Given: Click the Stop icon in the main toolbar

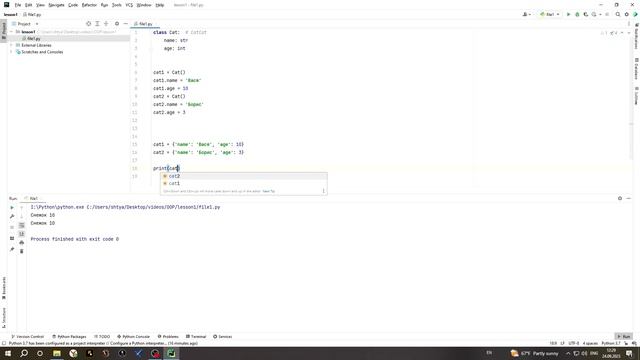Looking at the screenshot, I should pyautogui.click(x=607, y=14).
